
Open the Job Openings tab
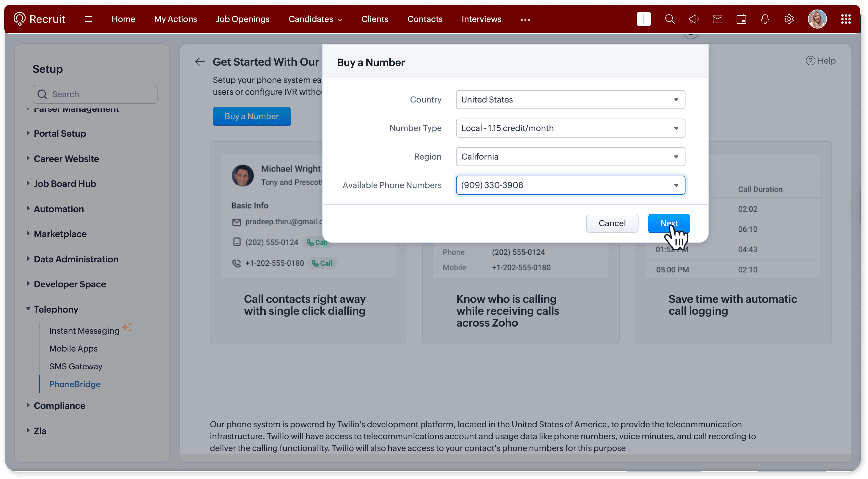pyautogui.click(x=243, y=19)
